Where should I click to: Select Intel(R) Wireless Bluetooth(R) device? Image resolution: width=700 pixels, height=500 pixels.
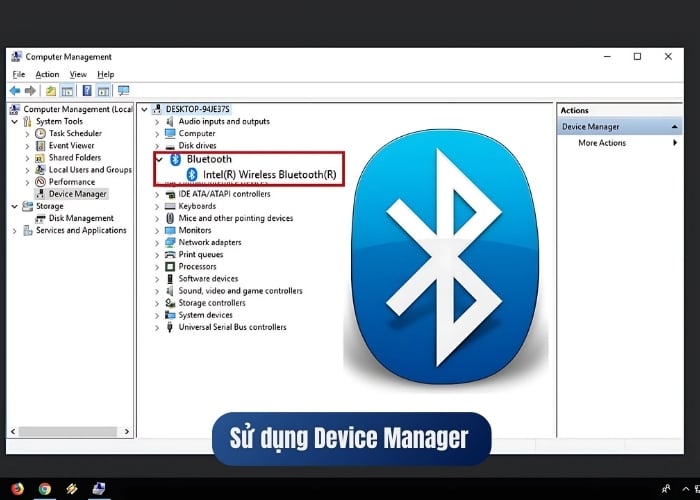[x=269, y=174]
